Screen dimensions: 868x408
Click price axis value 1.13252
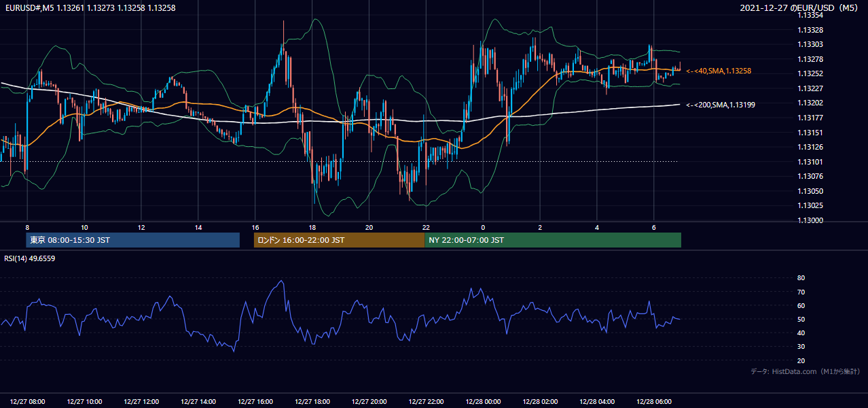click(x=810, y=74)
